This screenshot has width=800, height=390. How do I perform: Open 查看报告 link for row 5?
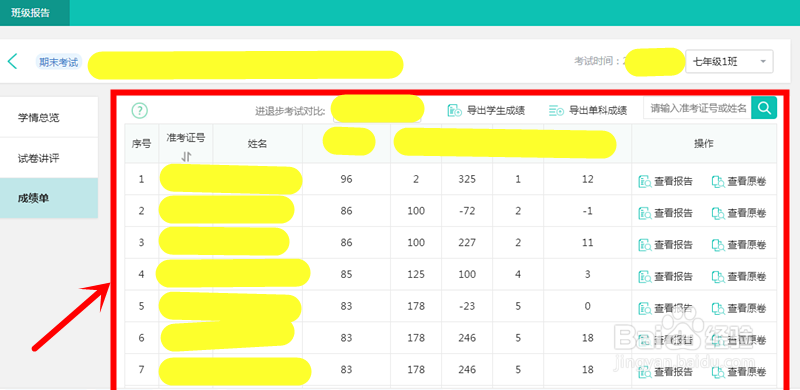click(x=673, y=308)
